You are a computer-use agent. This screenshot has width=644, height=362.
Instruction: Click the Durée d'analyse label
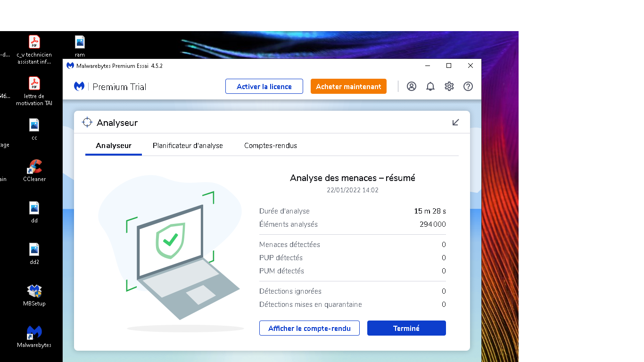pyautogui.click(x=284, y=211)
